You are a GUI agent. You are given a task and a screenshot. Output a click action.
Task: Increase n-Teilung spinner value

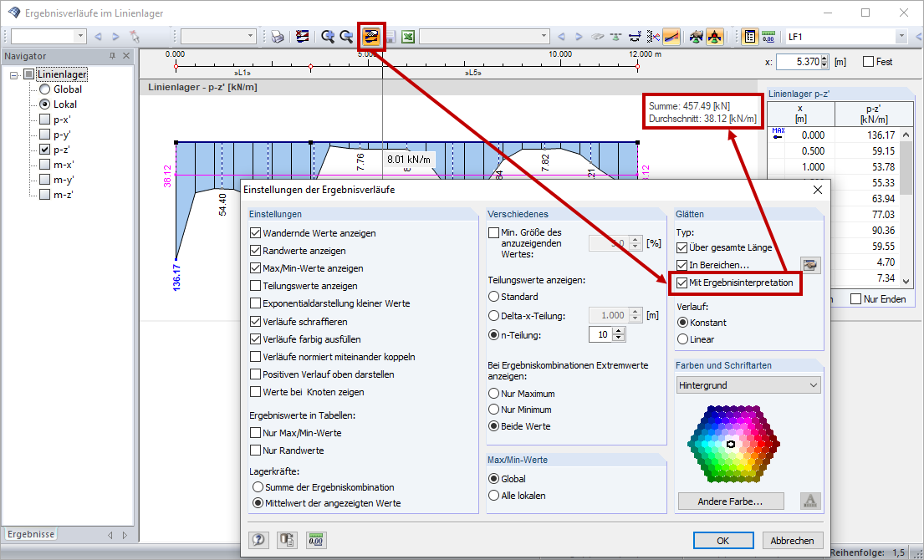pos(618,331)
